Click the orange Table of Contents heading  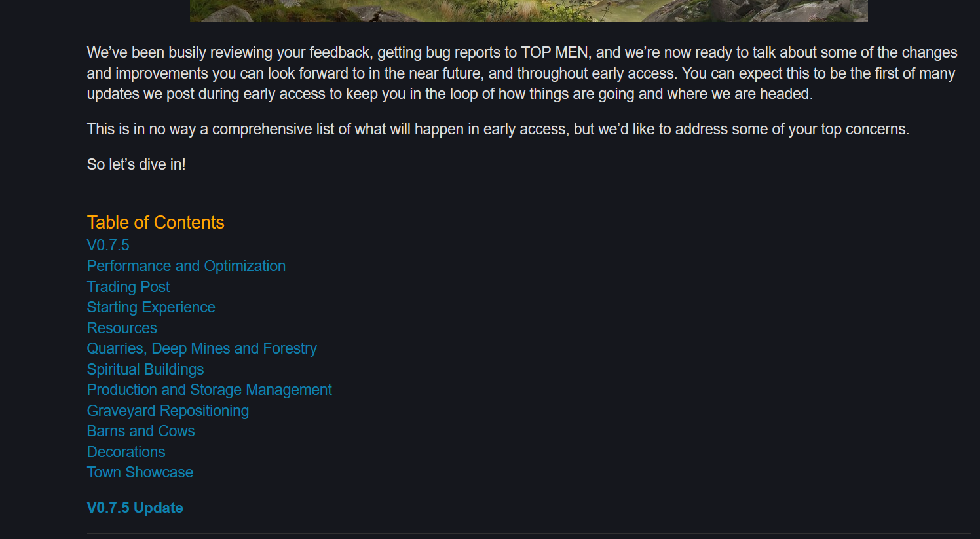click(155, 223)
